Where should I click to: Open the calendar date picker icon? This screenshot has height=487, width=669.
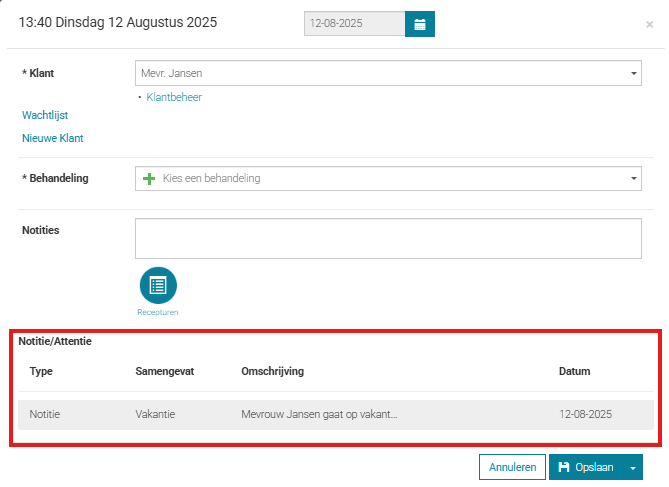420,23
